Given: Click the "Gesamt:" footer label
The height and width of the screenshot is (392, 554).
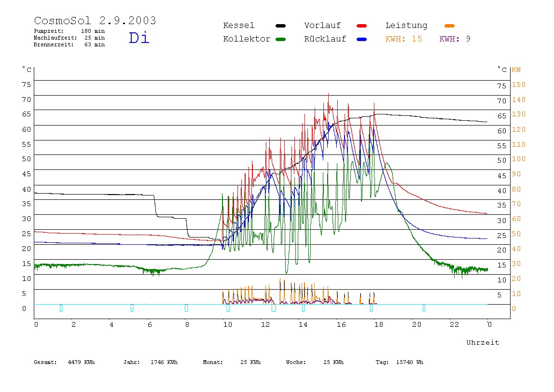Looking at the screenshot, I should click(x=45, y=362).
